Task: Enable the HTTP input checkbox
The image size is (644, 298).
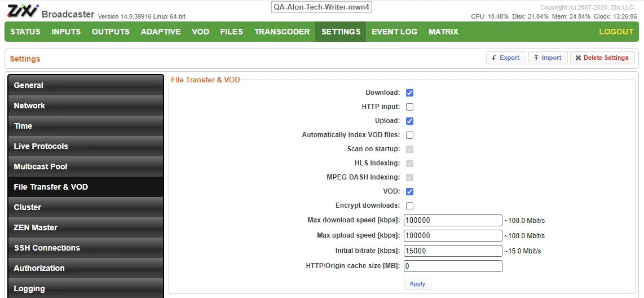Action: click(x=409, y=107)
